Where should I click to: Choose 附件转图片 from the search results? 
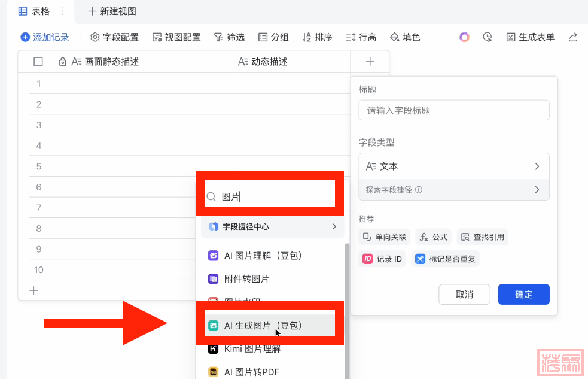pyautogui.click(x=246, y=279)
